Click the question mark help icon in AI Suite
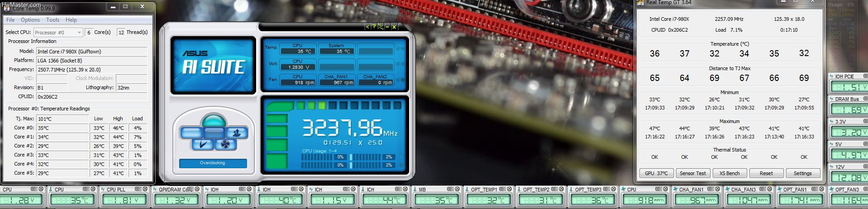This screenshot has height=209, width=868. pos(373,27)
